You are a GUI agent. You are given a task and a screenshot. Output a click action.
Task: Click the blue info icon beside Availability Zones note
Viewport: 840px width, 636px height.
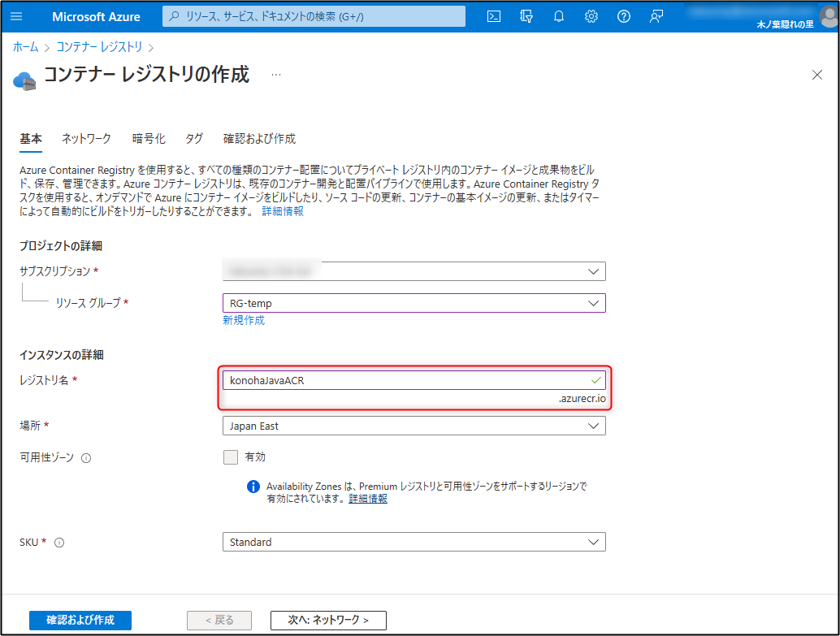point(253,487)
